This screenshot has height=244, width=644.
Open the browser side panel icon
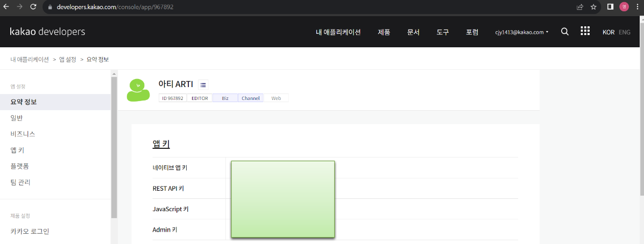(x=610, y=6)
